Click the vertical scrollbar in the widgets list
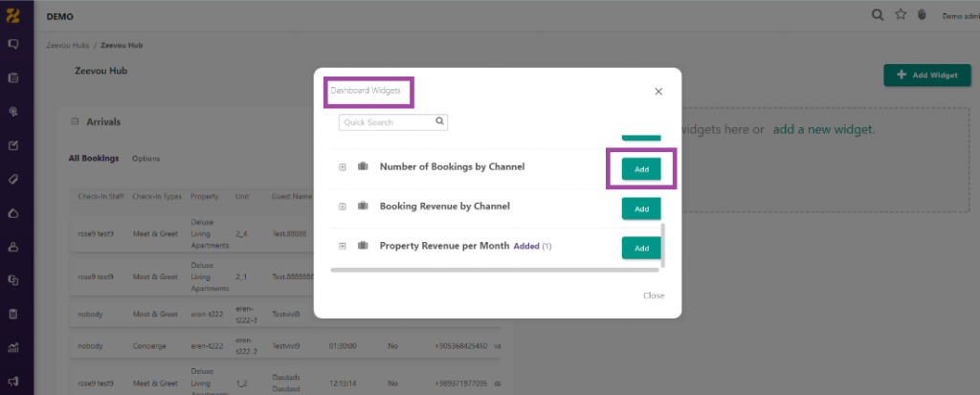Screen dimensions: 980x395 662,245
